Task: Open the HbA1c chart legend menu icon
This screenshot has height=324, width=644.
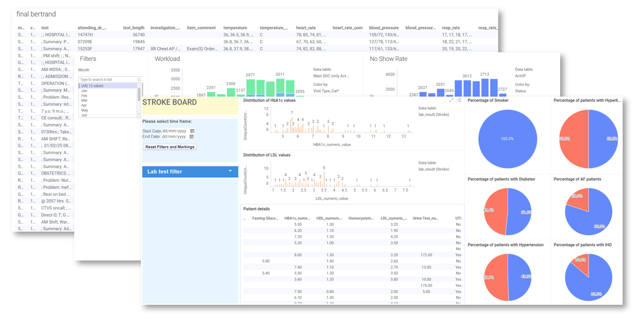Action: [459, 100]
